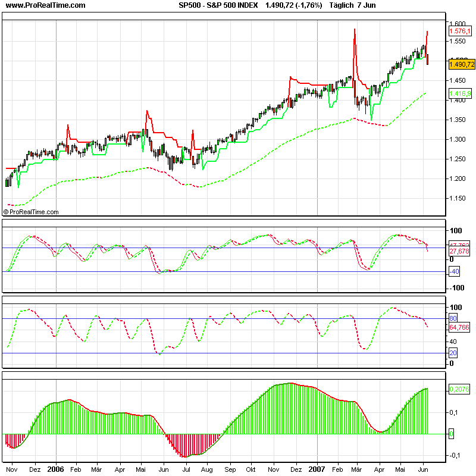Screen dimensions: 476x476
Task: Select the 2006 year label on time axis
Action: coord(55,469)
